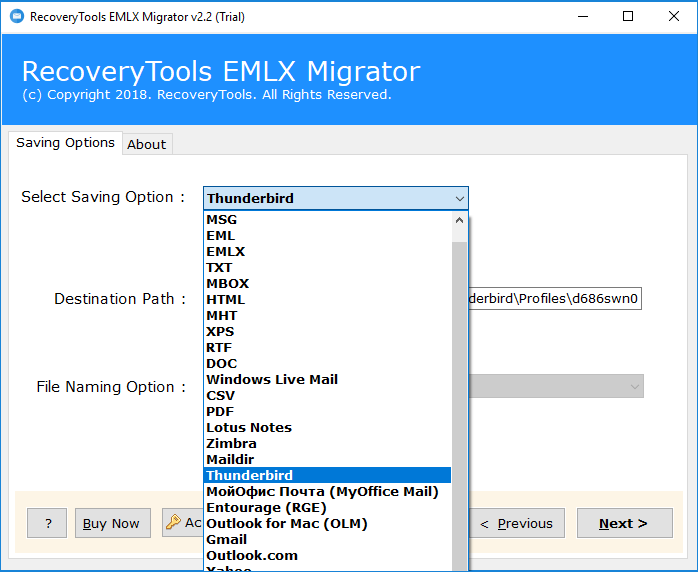Pick MBOX in the dropdown list
The width and height of the screenshot is (698, 572).
pyautogui.click(x=328, y=284)
